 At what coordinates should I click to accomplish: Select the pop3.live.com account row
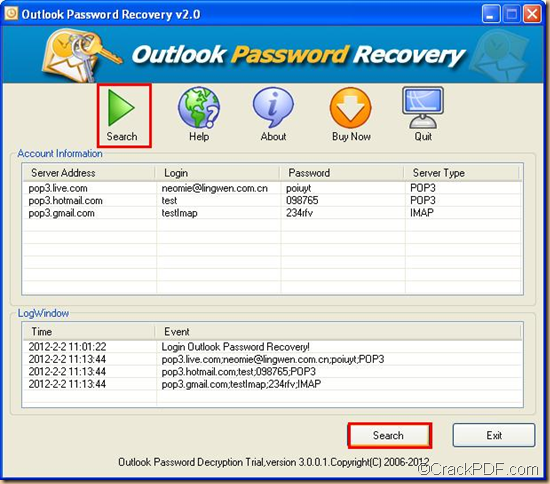(272, 188)
